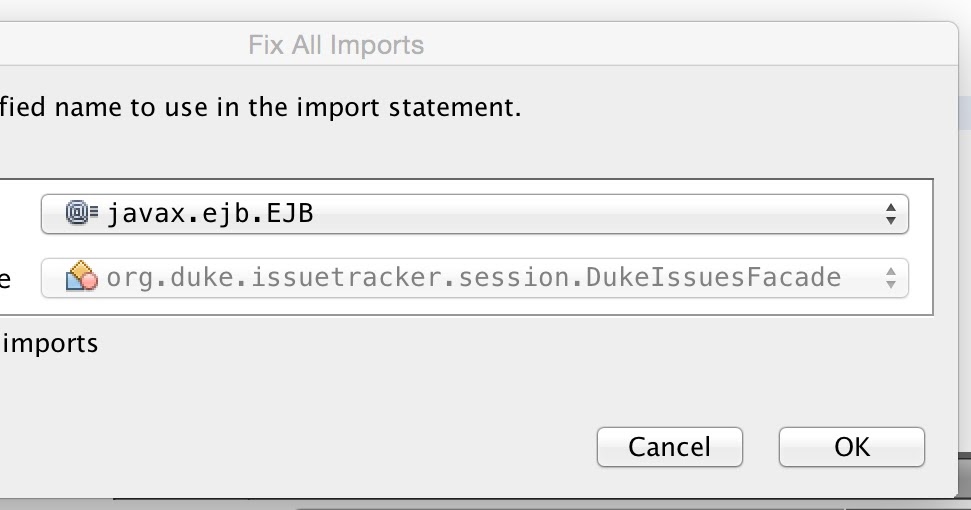Click the class icon beside org.duke.issuetracker.session.DukeIssuesFacade
971x510 pixels.
point(82,277)
